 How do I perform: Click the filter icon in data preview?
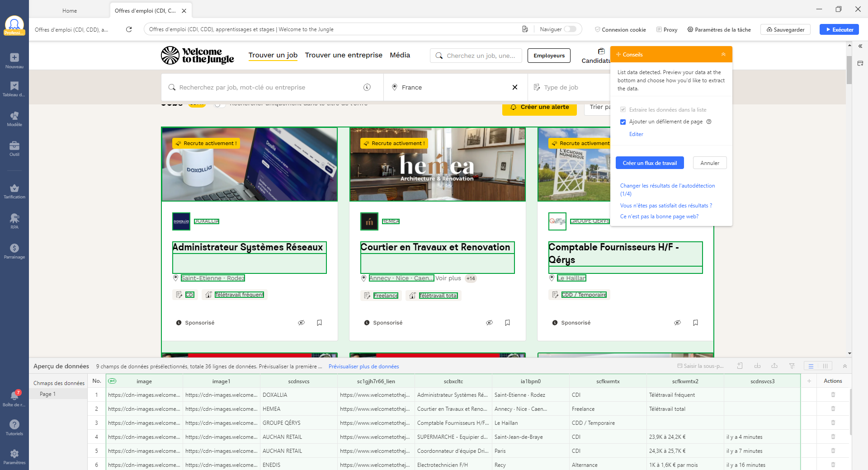click(x=792, y=366)
